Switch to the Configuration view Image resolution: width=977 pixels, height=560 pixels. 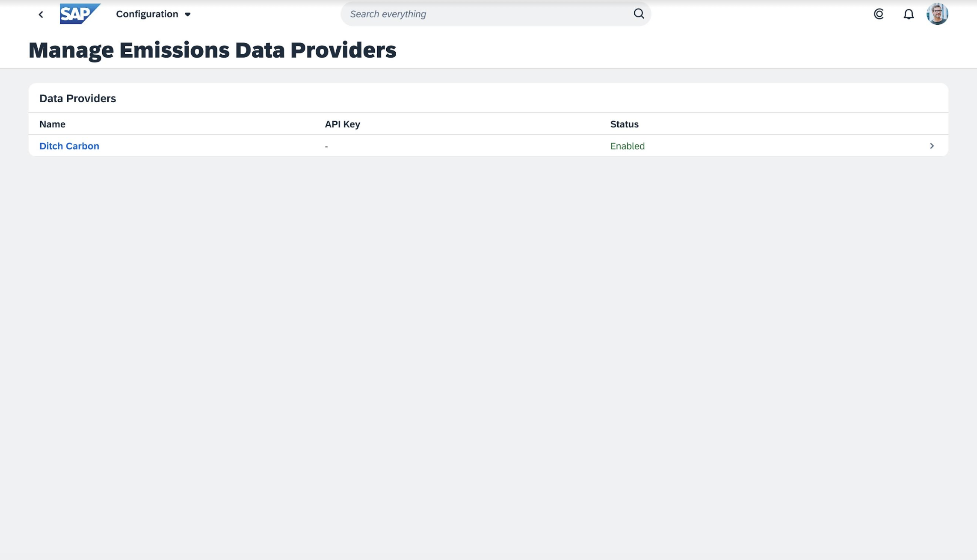[x=147, y=14]
